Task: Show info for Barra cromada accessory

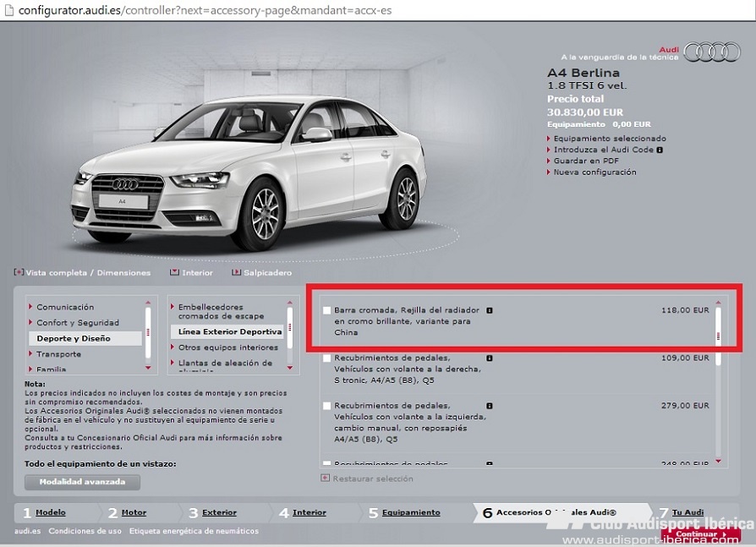Action: [x=490, y=310]
